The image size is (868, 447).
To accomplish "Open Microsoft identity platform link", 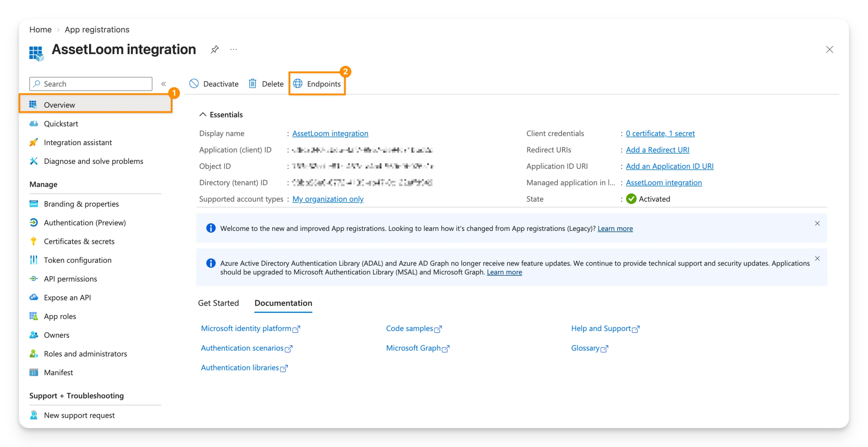I will [250, 328].
